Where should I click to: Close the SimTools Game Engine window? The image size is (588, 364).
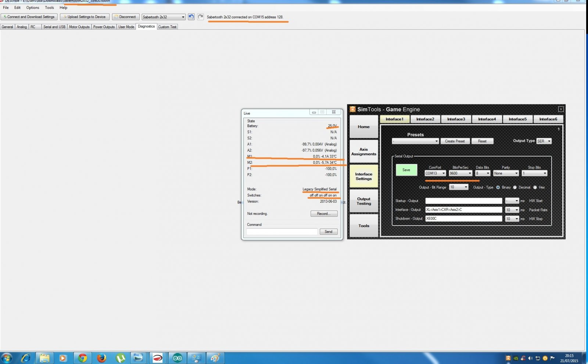(x=561, y=109)
